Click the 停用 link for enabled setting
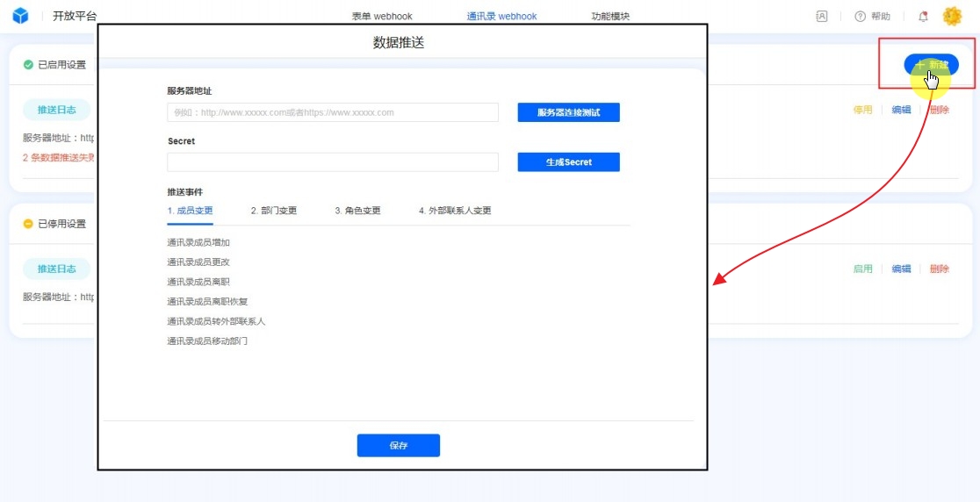The height and width of the screenshot is (502, 980). tap(862, 110)
